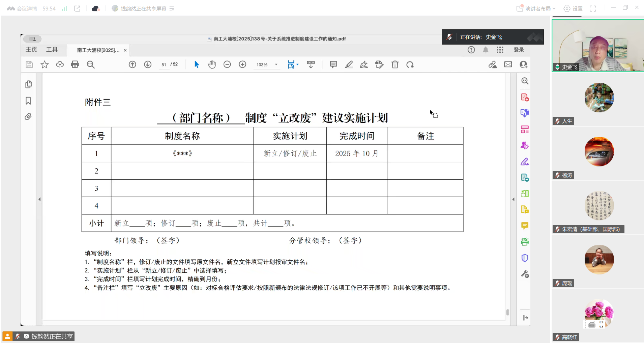Open the meeting 设置 settings

coord(573,9)
